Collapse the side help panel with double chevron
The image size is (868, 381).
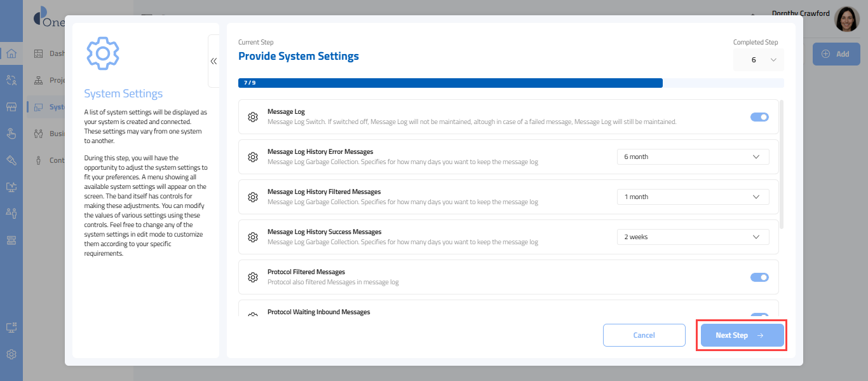pos(214,61)
